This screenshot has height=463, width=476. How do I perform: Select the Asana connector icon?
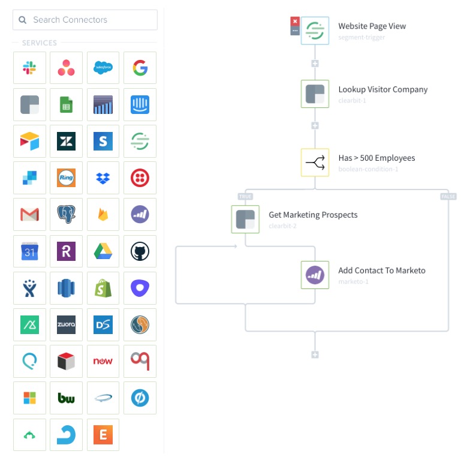coord(66,68)
